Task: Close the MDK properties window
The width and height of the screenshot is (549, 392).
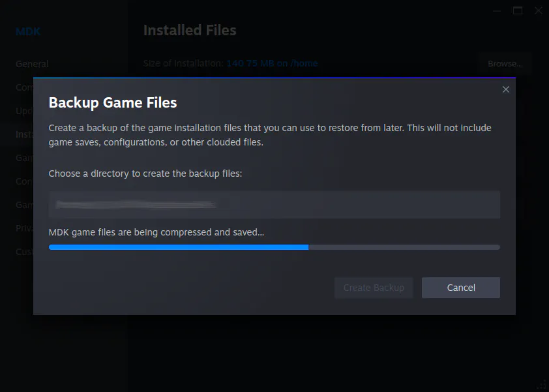Action: click(x=539, y=11)
